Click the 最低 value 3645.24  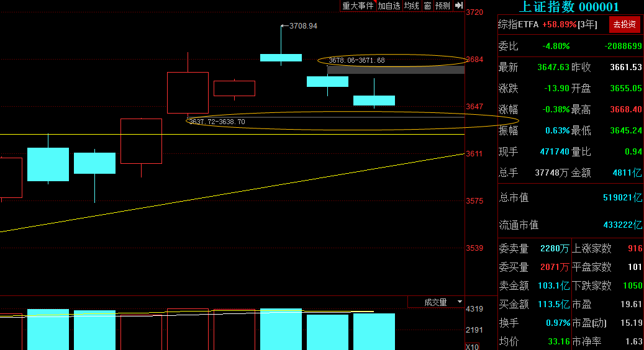(x=625, y=130)
